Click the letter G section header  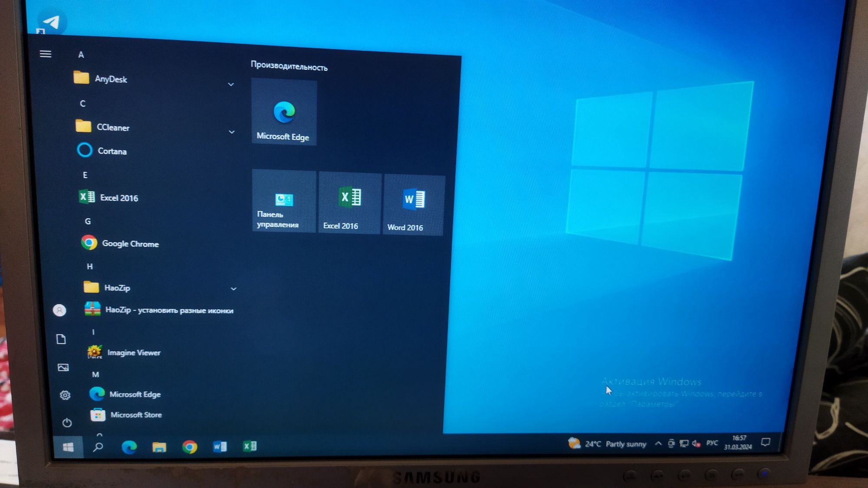click(x=88, y=221)
